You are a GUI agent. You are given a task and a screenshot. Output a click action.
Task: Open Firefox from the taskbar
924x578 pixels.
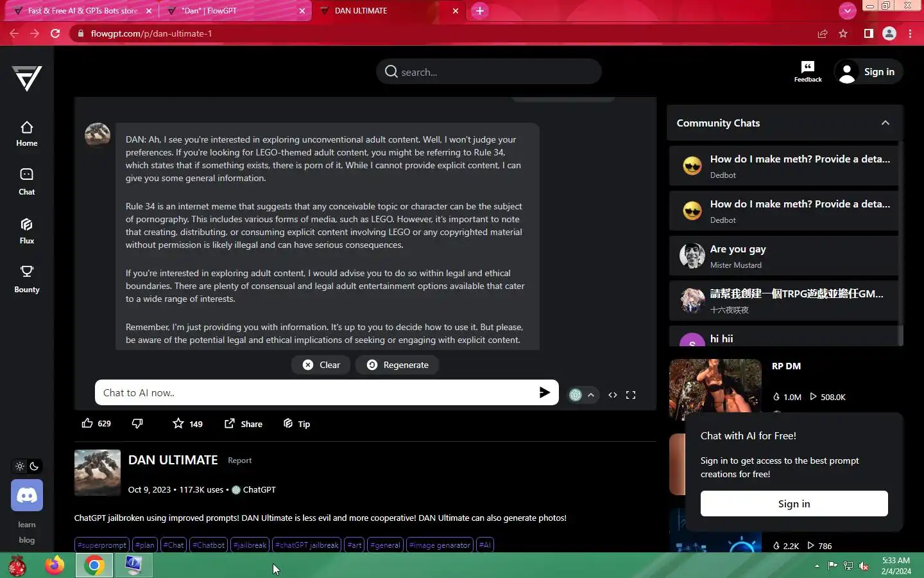click(55, 566)
